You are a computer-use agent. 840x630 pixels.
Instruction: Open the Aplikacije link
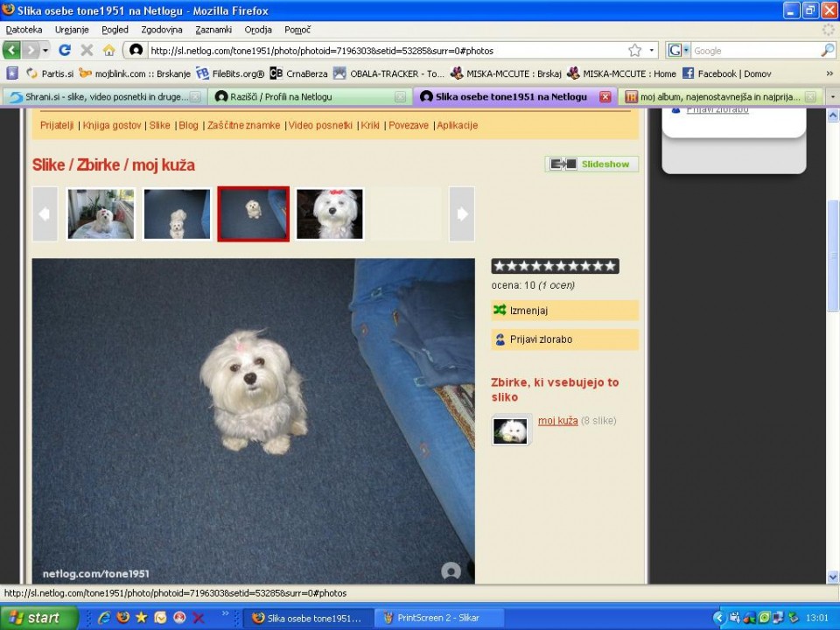(x=457, y=125)
